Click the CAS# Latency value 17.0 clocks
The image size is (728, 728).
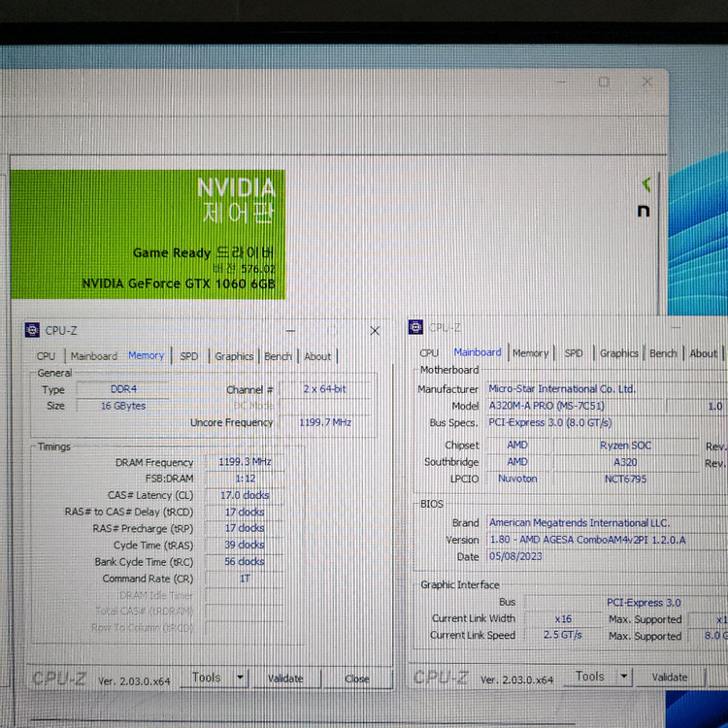coord(245,495)
